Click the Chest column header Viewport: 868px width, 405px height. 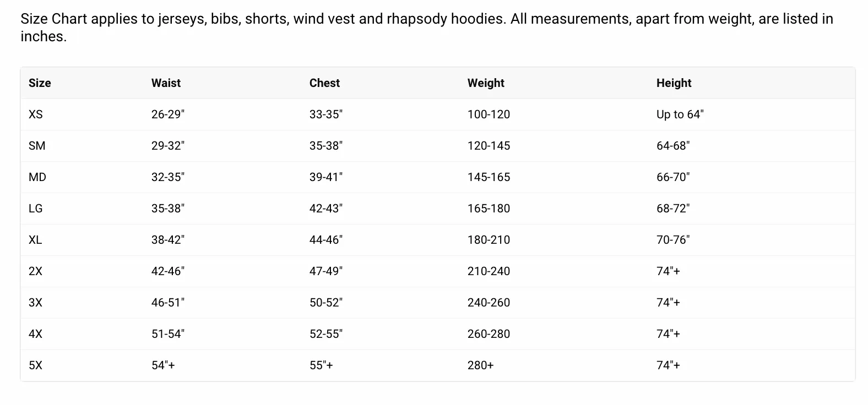click(324, 83)
